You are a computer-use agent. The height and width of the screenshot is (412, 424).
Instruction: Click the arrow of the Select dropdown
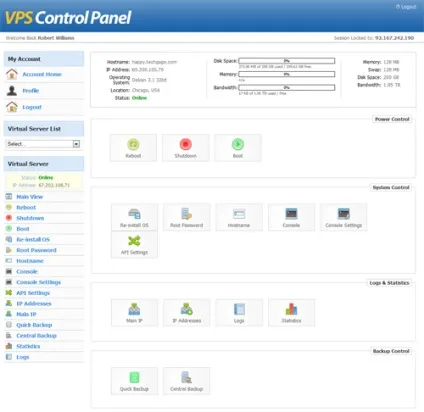coord(76,144)
